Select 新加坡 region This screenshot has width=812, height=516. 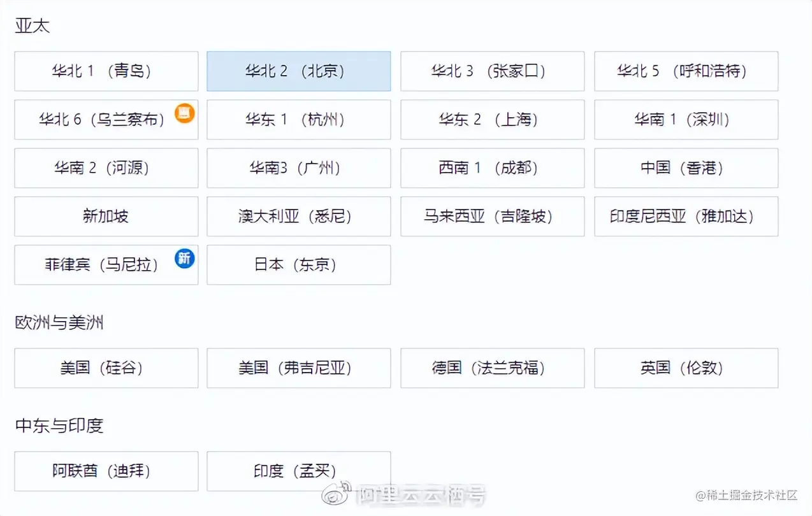(x=106, y=217)
